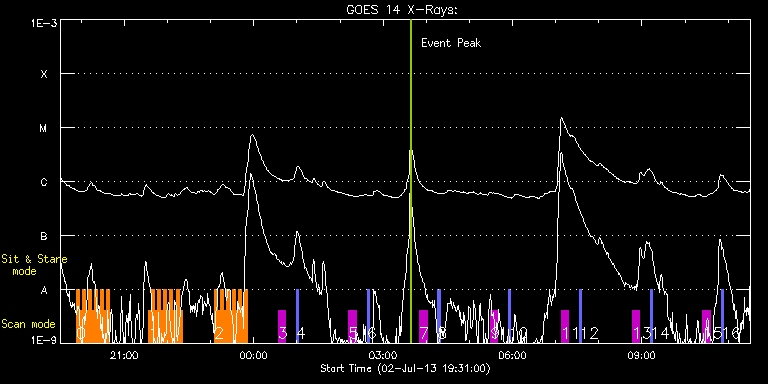768x384 pixels.
Task: Click the M class level label
Action: tap(44, 128)
